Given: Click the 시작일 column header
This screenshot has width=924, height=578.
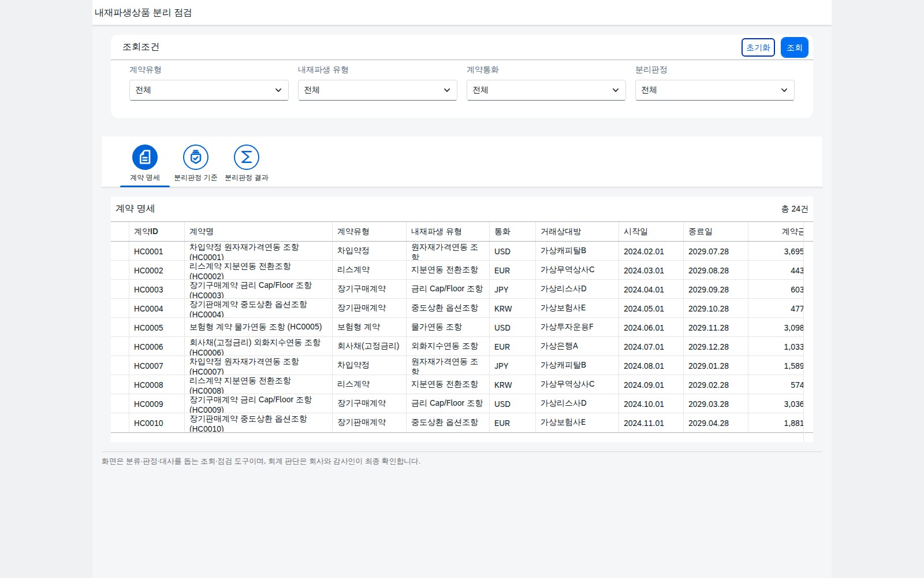Looking at the screenshot, I should [651, 232].
